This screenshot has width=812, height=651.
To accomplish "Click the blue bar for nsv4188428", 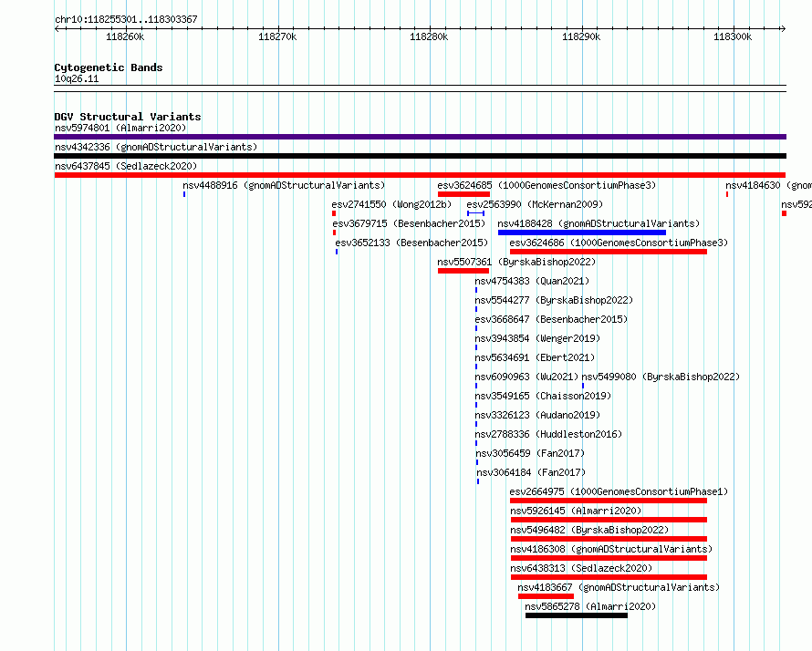I will coord(581,232).
